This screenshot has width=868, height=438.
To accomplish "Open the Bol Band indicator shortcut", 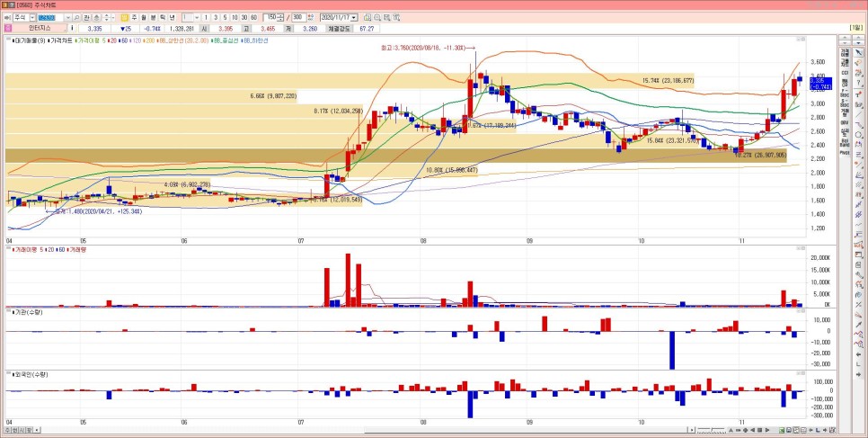I will [x=845, y=143].
